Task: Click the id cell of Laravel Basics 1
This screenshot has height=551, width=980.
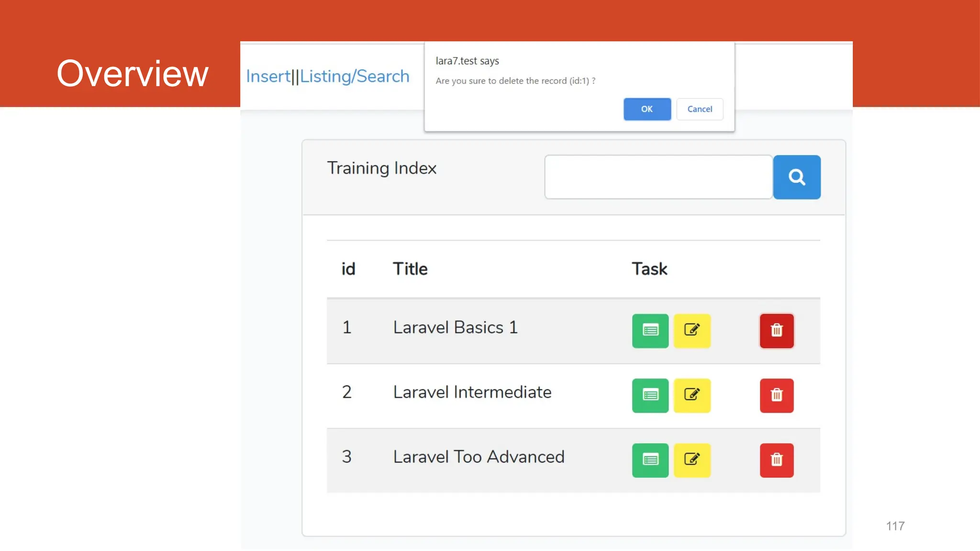Action: [x=347, y=328]
